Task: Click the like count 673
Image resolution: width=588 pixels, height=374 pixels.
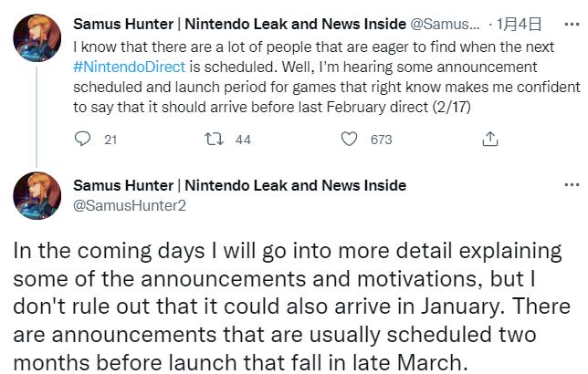Action: 381,140
